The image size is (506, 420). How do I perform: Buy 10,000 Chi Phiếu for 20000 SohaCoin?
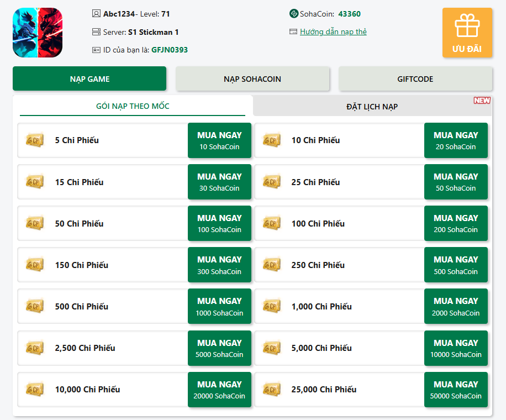[x=219, y=390]
